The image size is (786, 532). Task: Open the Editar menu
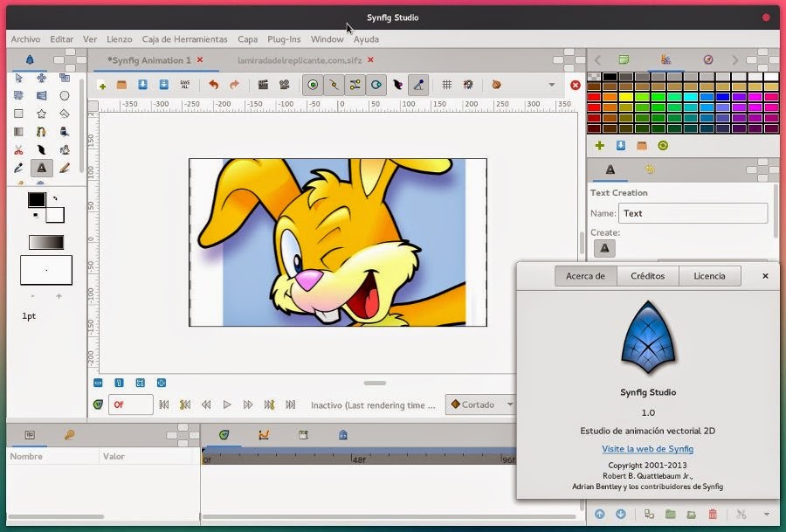[62, 39]
